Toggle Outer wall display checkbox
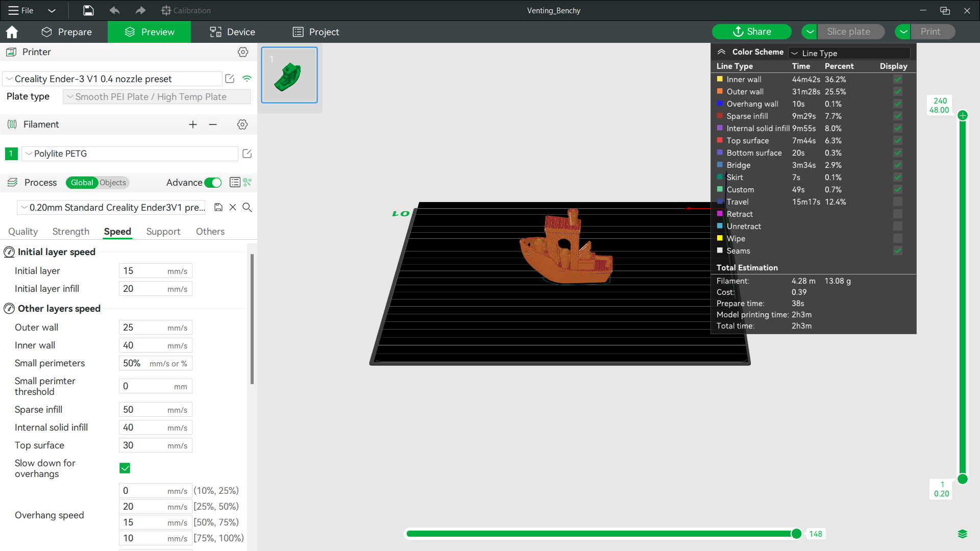 point(898,92)
